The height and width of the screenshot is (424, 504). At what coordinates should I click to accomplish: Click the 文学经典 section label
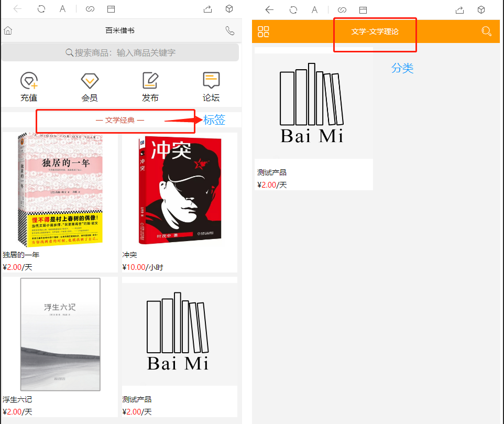pos(120,120)
